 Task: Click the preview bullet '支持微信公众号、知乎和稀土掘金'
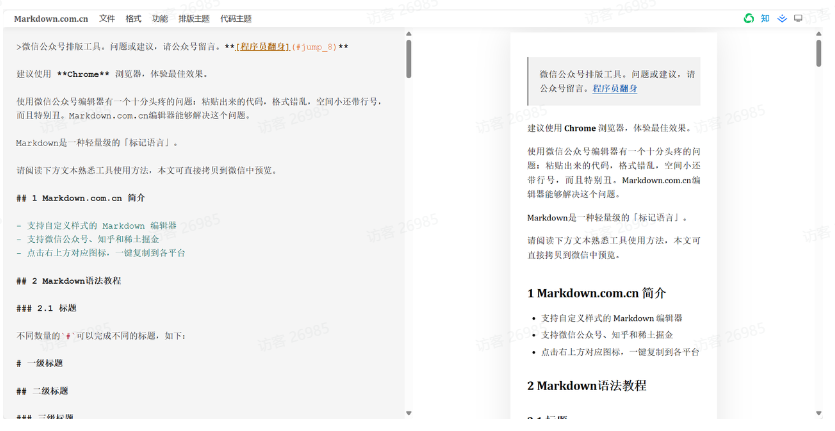pyautogui.click(x=607, y=335)
